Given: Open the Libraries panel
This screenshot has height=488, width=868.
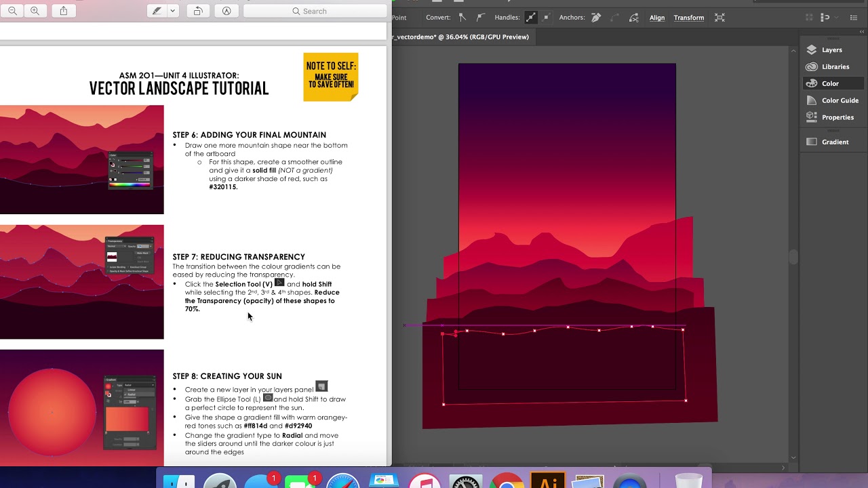Looking at the screenshot, I should pyautogui.click(x=834, y=66).
